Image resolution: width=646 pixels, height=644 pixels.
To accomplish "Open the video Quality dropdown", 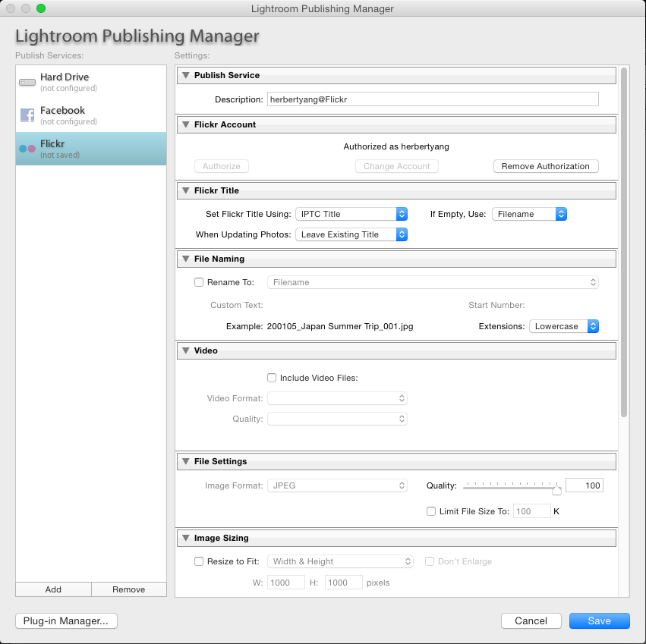I will click(x=337, y=419).
